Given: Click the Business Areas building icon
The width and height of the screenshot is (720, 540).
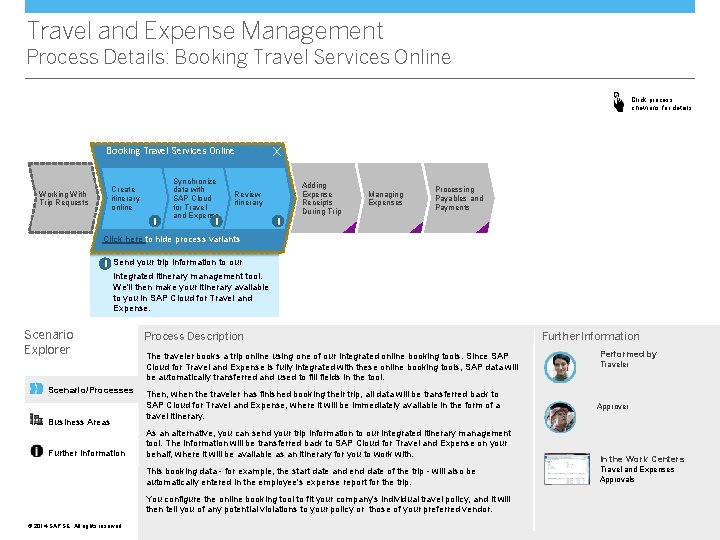Looking at the screenshot, I should (36, 419).
